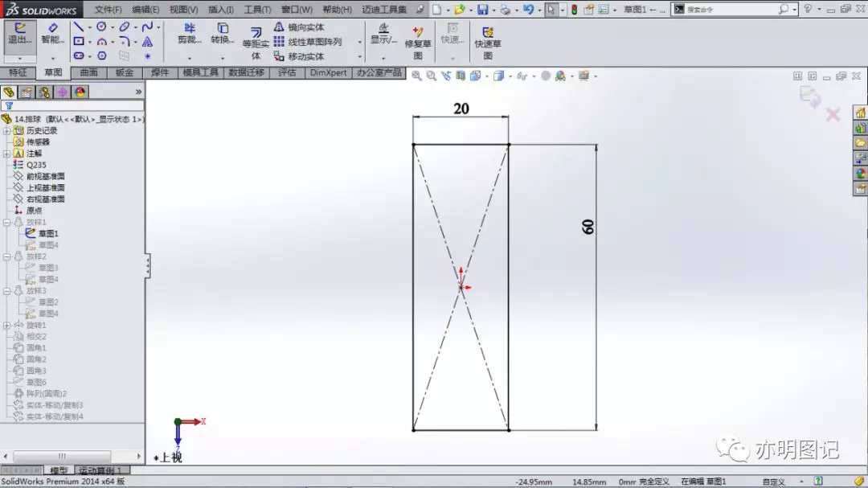Select the Sketch Fillet tool
This screenshot has width=868, height=488.
coord(125,42)
